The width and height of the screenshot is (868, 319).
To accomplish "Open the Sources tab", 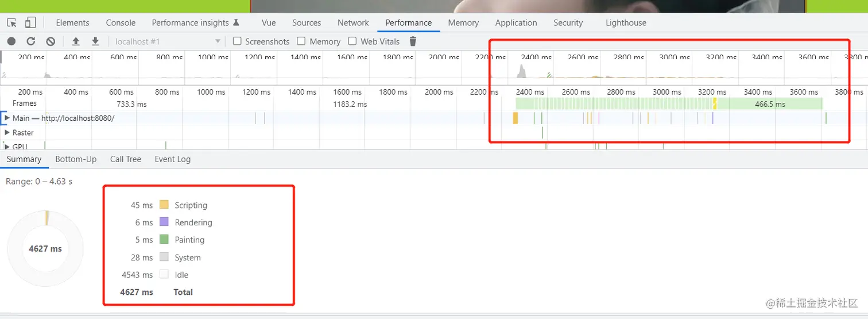I will click(x=307, y=23).
